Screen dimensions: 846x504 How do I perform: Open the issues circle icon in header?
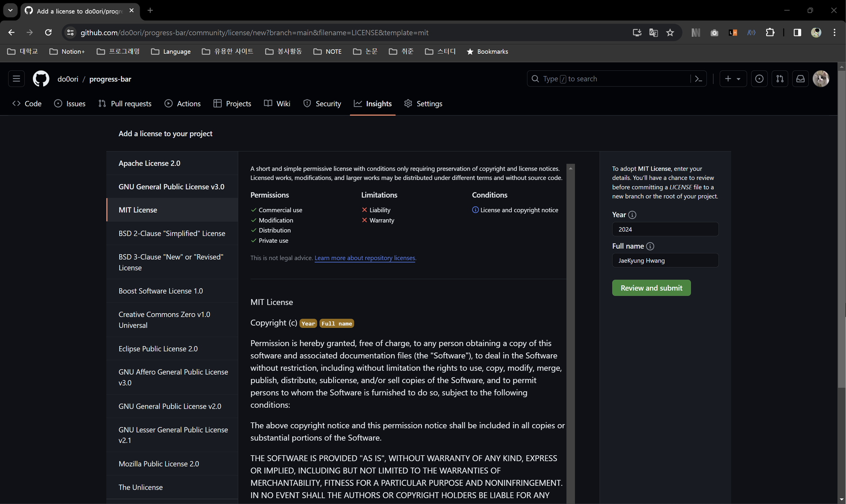pos(759,79)
